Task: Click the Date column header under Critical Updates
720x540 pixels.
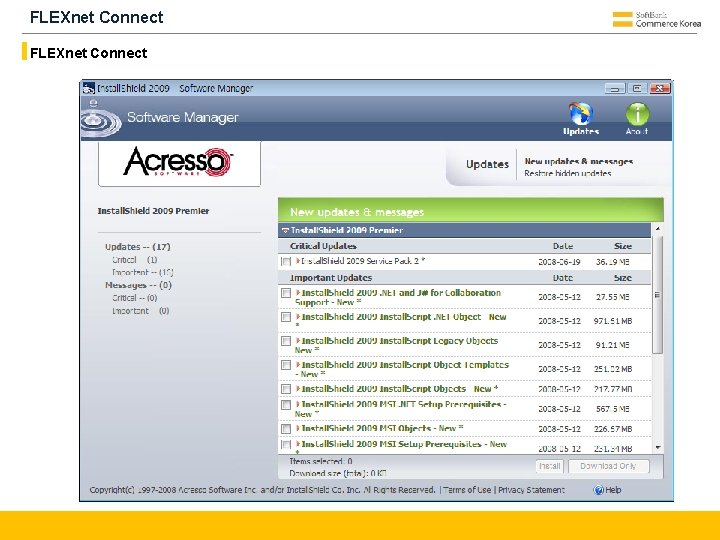Action: [562, 246]
